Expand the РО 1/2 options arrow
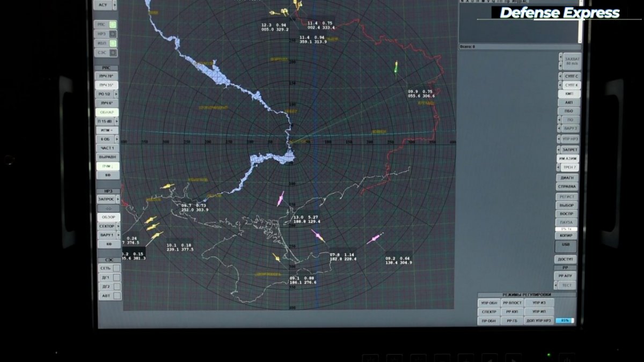This screenshot has width=644, height=362. (116, 94)
